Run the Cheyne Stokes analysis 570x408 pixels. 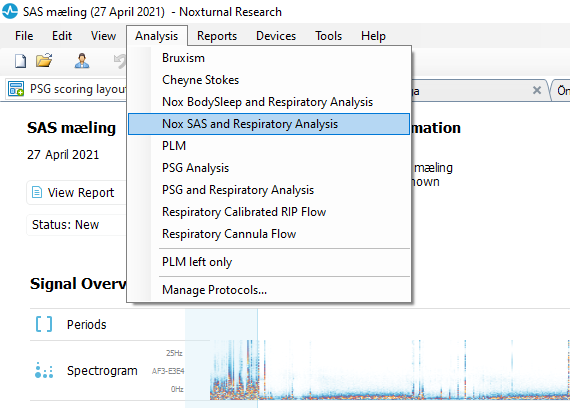pyautogui.click(x=269, y=80)
